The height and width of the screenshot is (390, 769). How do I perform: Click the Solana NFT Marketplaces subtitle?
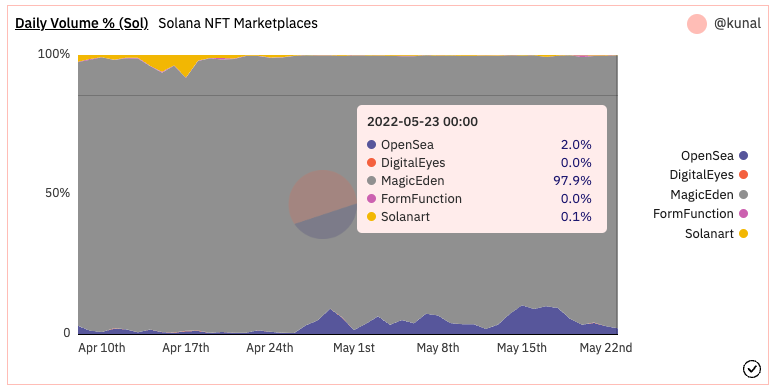pos(238,23)
